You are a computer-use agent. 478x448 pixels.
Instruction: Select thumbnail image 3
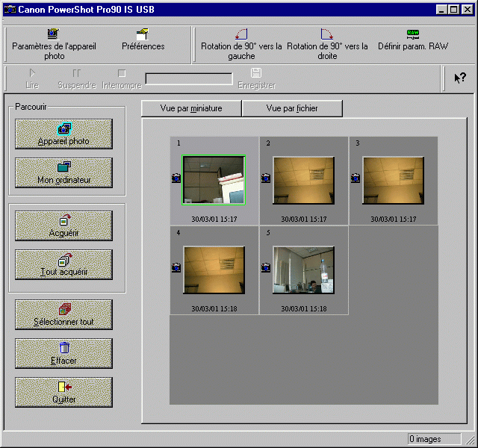pyautogui.click(x=394, y=181)
